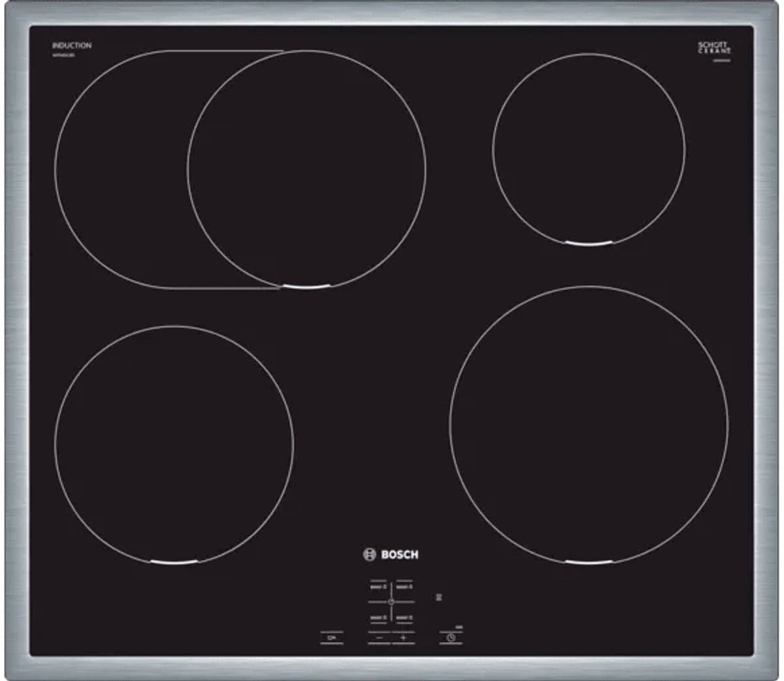Image resolution: width=784 pixels, height=681 pixels.
Task: Click the round rear-left cooking zone
Action: coord(307,169)
